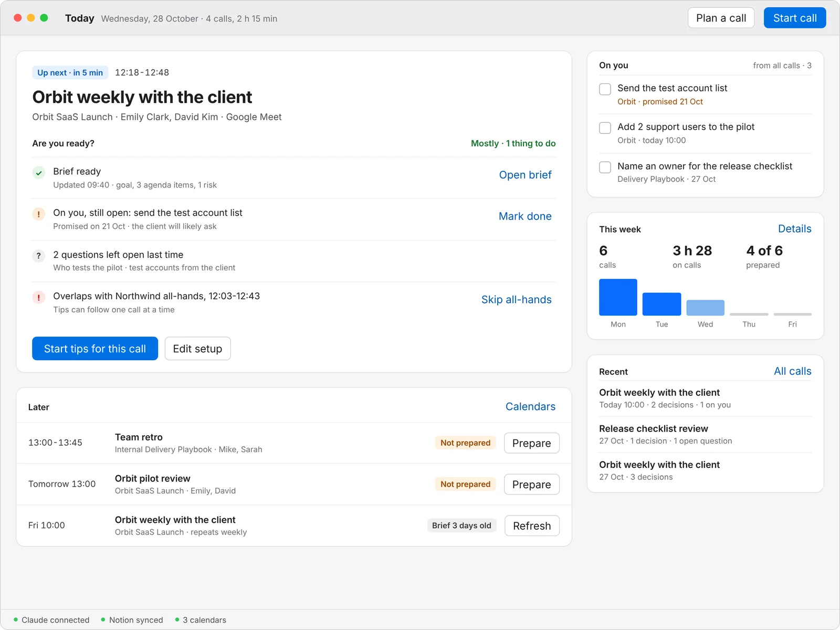
Task: Mark Name an owner for release checklist done
Action: [605, 167]
